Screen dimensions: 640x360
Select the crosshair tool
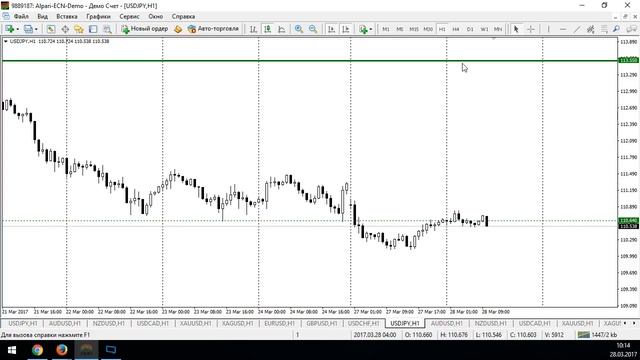pos(531,29)
